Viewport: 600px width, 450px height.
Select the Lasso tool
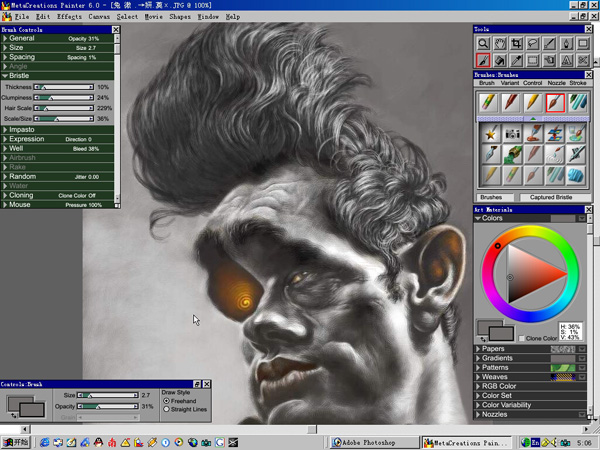533,44
